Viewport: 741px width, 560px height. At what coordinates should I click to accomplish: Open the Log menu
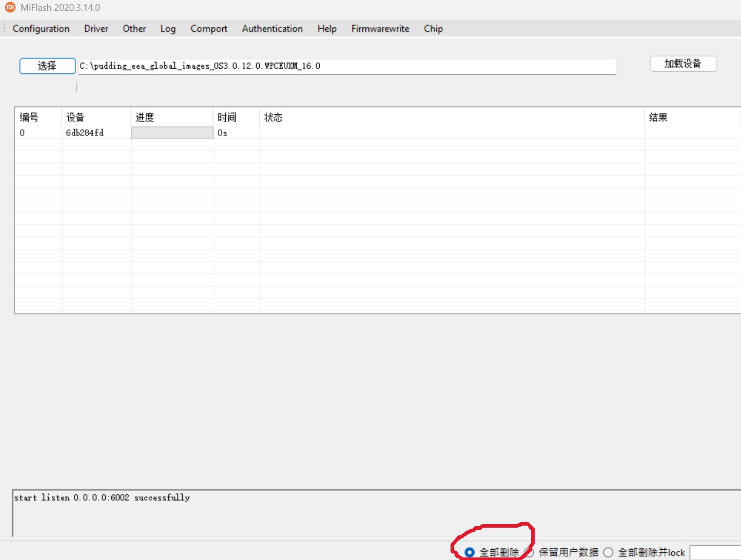pos(168,29)
